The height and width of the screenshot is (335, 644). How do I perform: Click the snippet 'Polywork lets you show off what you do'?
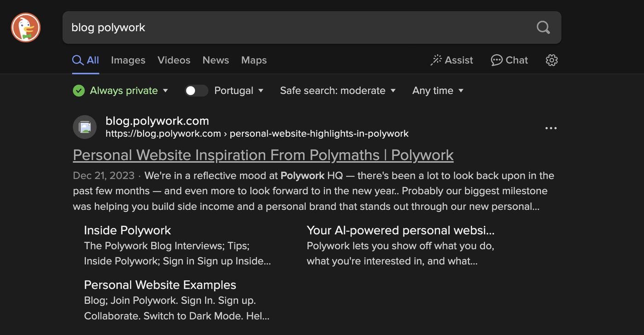pos(401,246)
